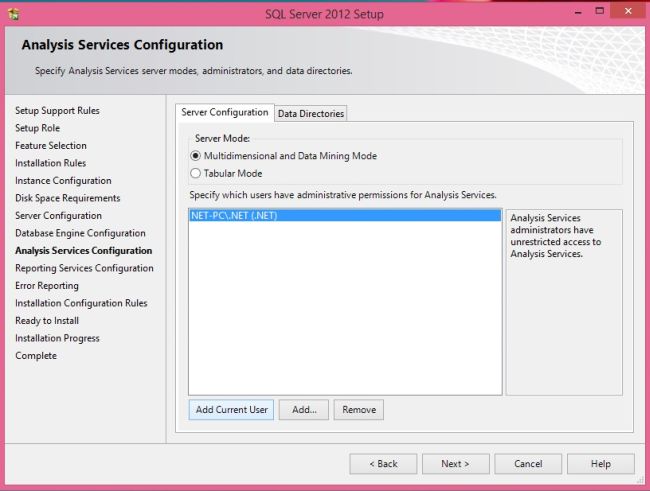
Task: Select the NET-PC\.NET administrator entry
Action: point(345,216)
